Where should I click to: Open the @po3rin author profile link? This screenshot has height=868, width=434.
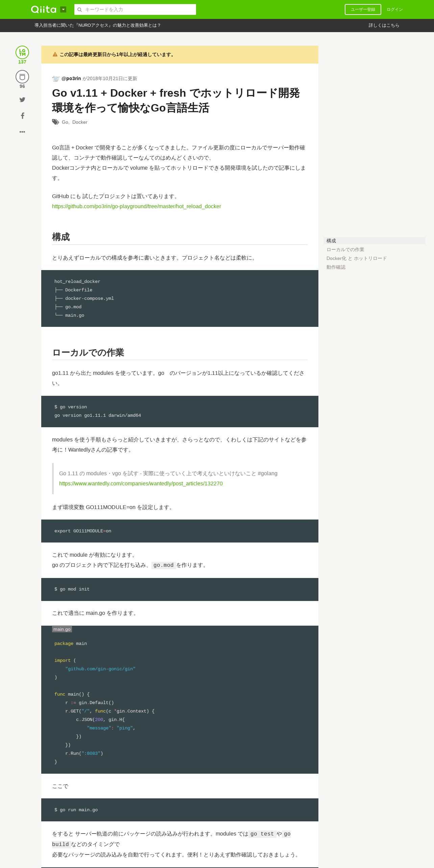(x=71, y=78)
